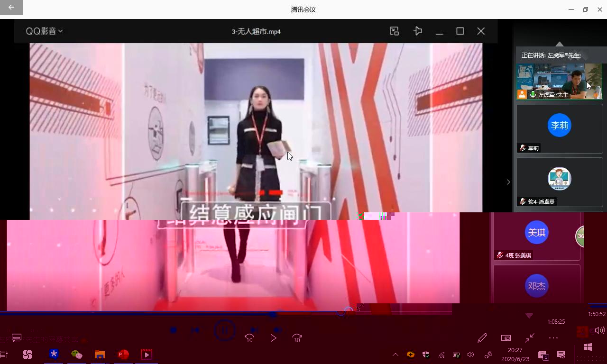Open the video player app on the taskbar
Screen dimensions: 607x364
pos(147,355)
